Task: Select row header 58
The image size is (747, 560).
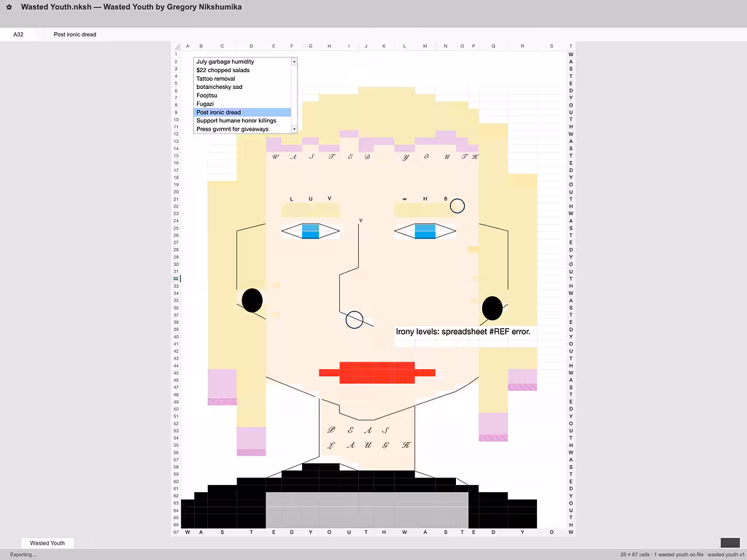Action: pyautogui.click(x=176, y=467)
